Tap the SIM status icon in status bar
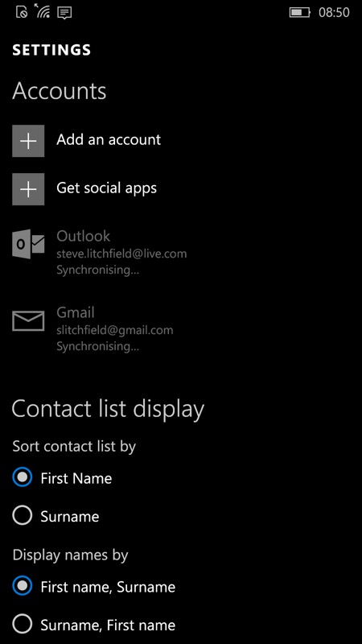This screenshot has height=644, width=362. click(22, 12)
